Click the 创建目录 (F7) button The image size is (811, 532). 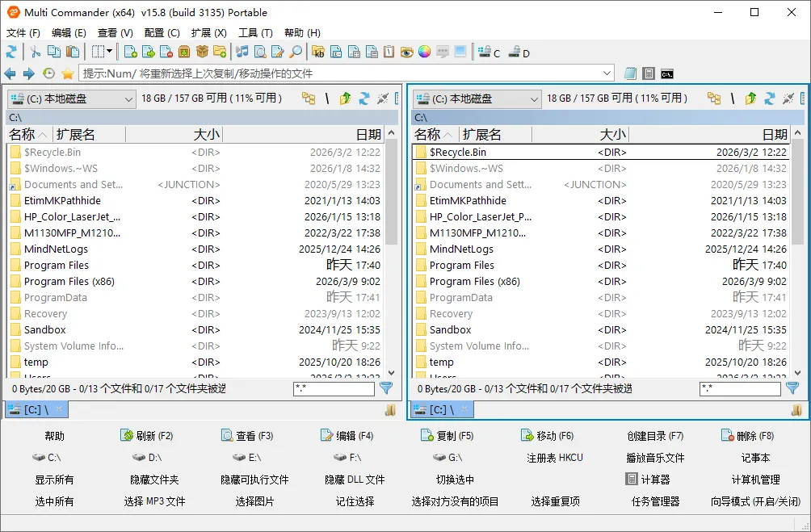655,436
